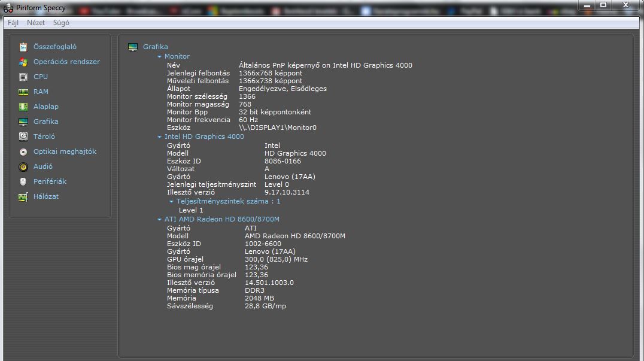Screen dimensions: 644x361
Task: Click the Intel HD Graphics 4000 heading
Action: click(x=204, y=136)
